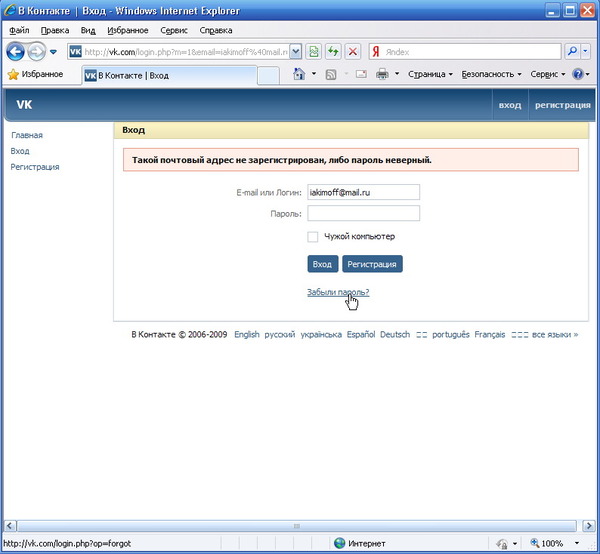Click the green Refresh arrows icon

333,52
